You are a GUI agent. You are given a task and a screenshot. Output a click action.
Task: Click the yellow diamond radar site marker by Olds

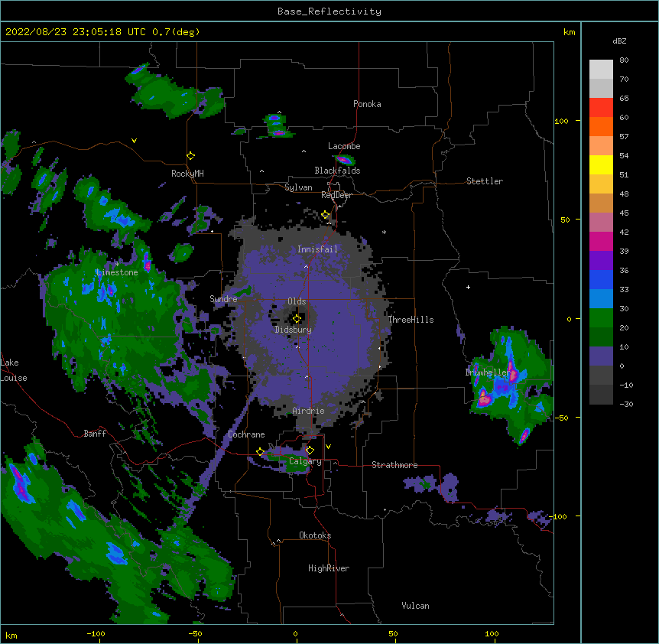pos(297,319)
